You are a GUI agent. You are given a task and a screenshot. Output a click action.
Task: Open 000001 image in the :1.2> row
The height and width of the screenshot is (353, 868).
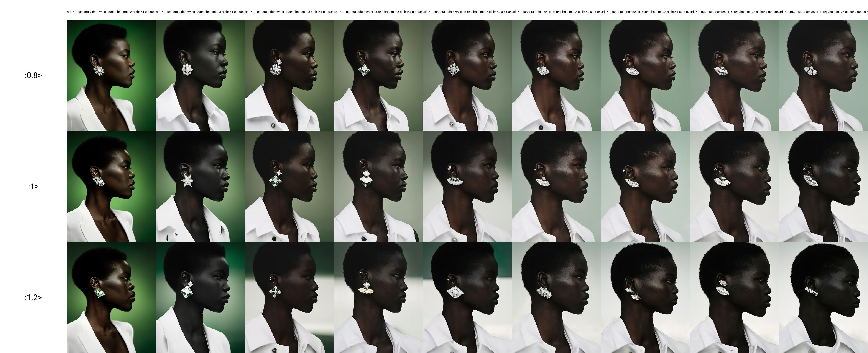click(x=111, y=298)
